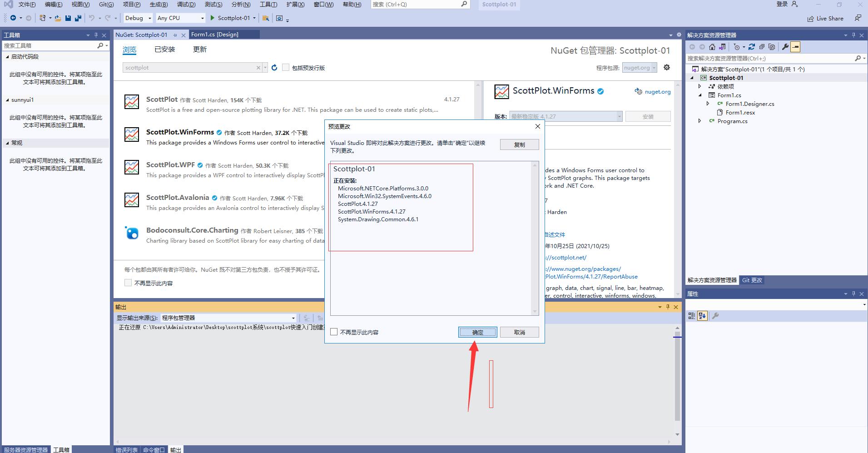
Task: Open the Any CPU platform dropdown
Action: coord(181,18)
